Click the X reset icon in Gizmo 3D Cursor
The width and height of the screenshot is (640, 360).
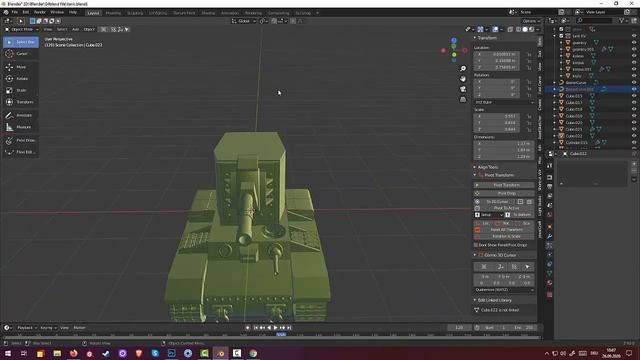(484, 267)
